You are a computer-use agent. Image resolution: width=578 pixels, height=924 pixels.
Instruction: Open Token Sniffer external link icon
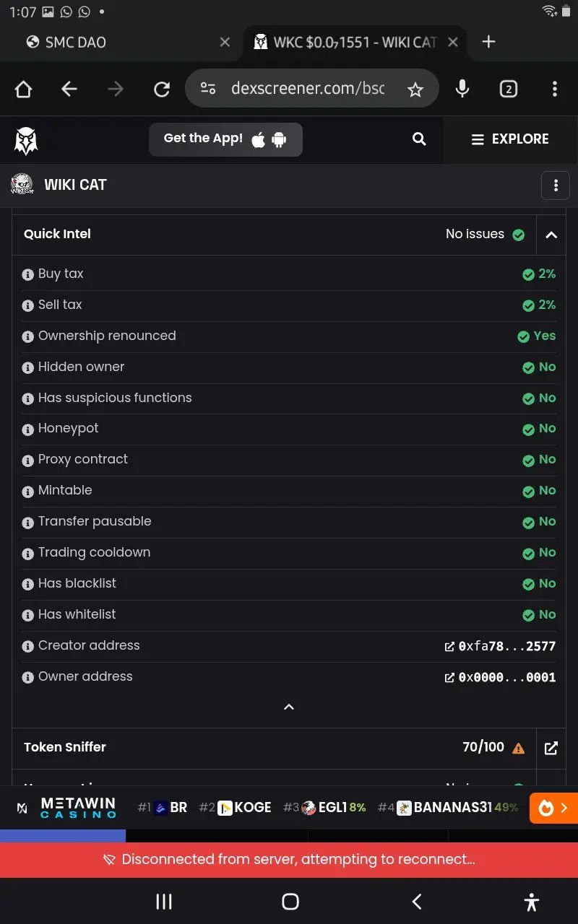pyautogui.click(x=551, y=749)
